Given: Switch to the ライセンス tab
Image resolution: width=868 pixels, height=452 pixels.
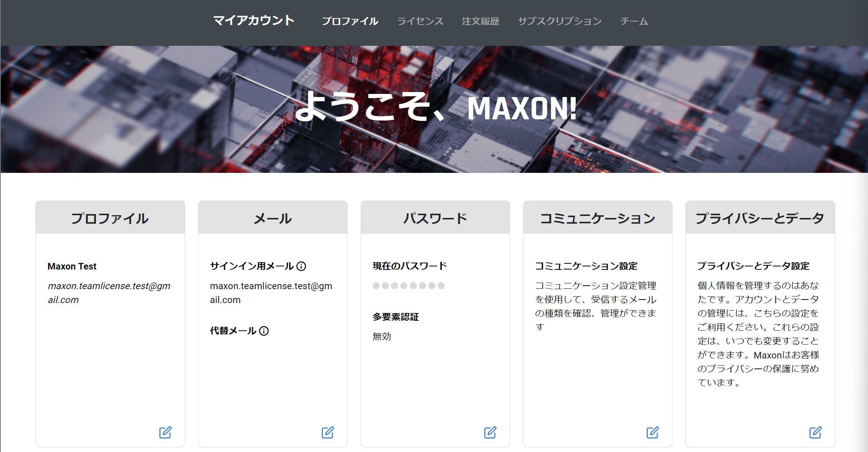Looking at the screenshot, I should coord(420,21).
